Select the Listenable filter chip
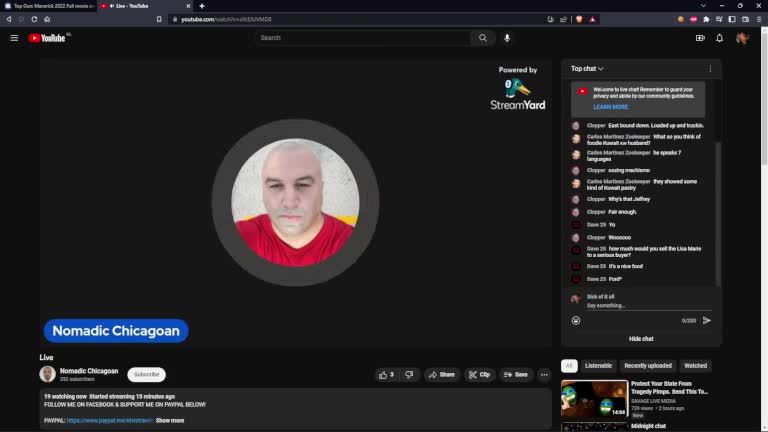 [599, 365]
